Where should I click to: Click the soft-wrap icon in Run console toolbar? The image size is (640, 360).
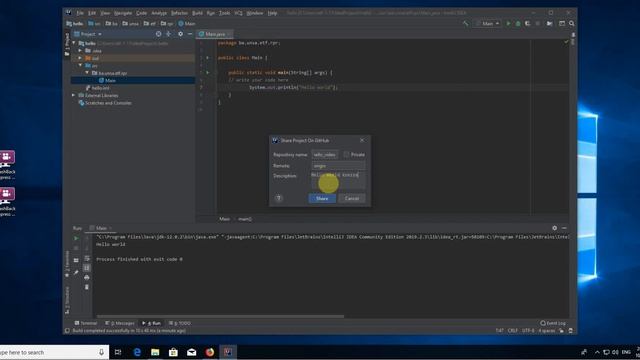pyautogui.click(x=87, y=258)
